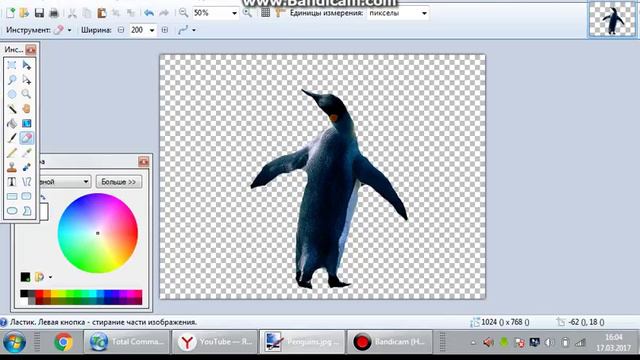Pick red from the palette strip
This screenshot has width=640, height=360.
39,293
